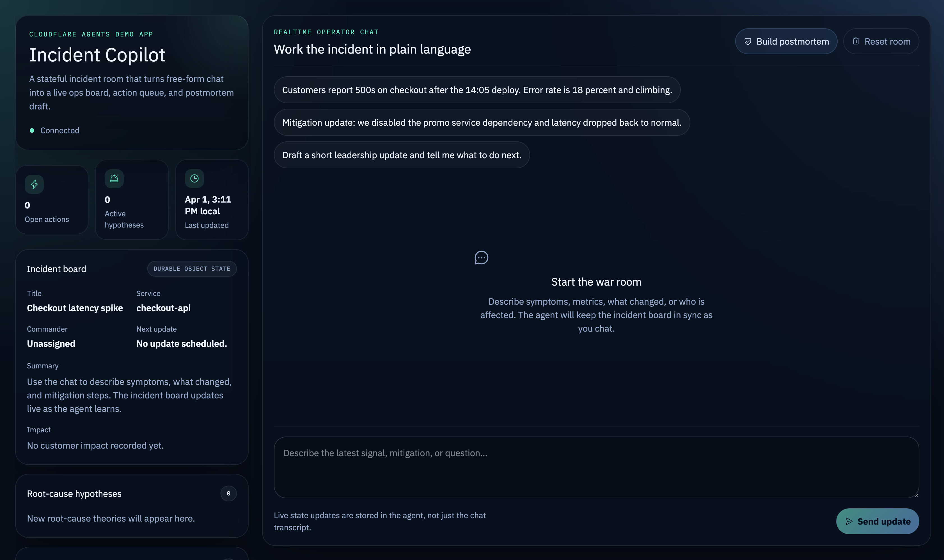Image resolution: width=944 pixels, height=560 pixels.
Task: Click the chat bubble icon above Start the war room
Action: click(481, 258)
